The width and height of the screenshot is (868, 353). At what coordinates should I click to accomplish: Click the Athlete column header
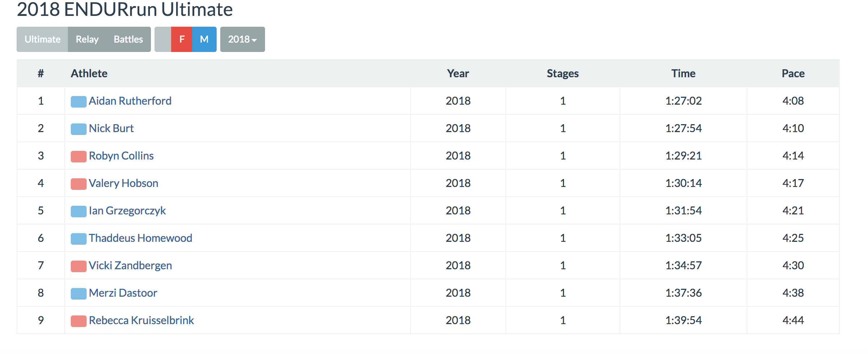89,73
